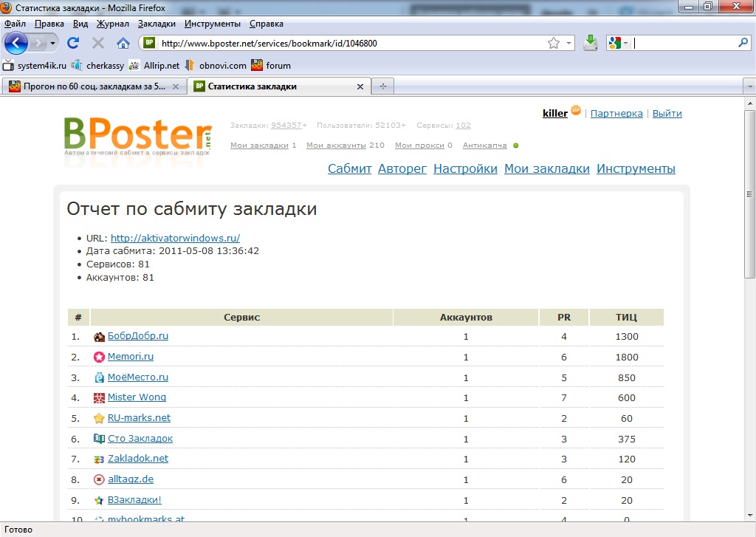
Task: Open the Правка menu
Action: coord(49,24)
